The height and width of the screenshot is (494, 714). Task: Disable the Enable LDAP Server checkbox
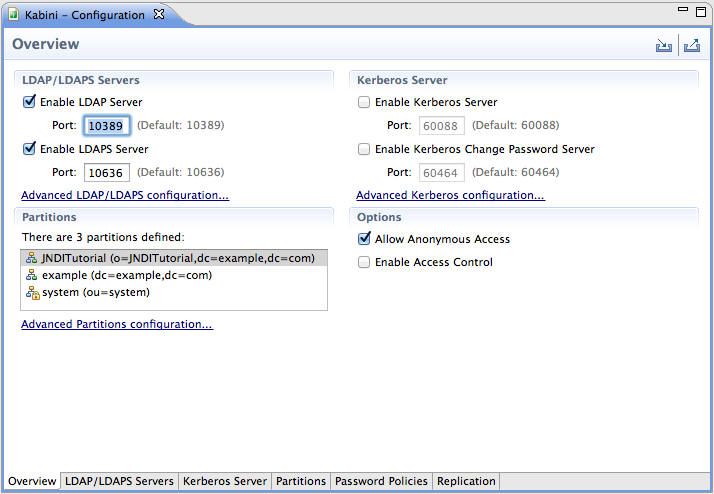[28, 102]
